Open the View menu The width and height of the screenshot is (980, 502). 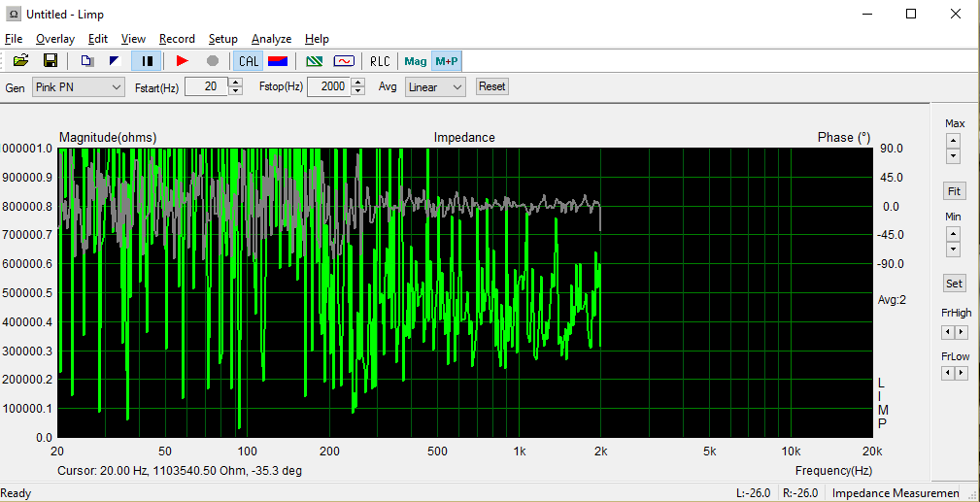pos(133,39)
